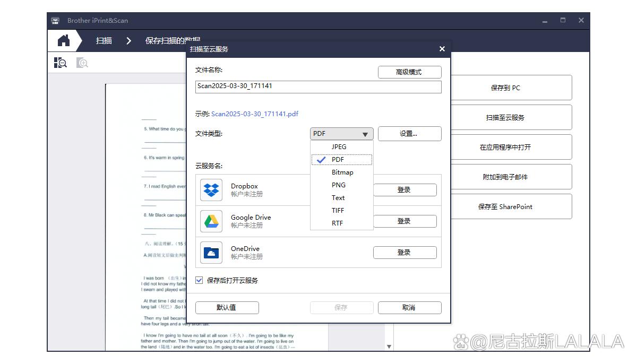The image size is (637, 364).
Task: Click the Dropbox service name text
Action: click(x=244, y=186)
